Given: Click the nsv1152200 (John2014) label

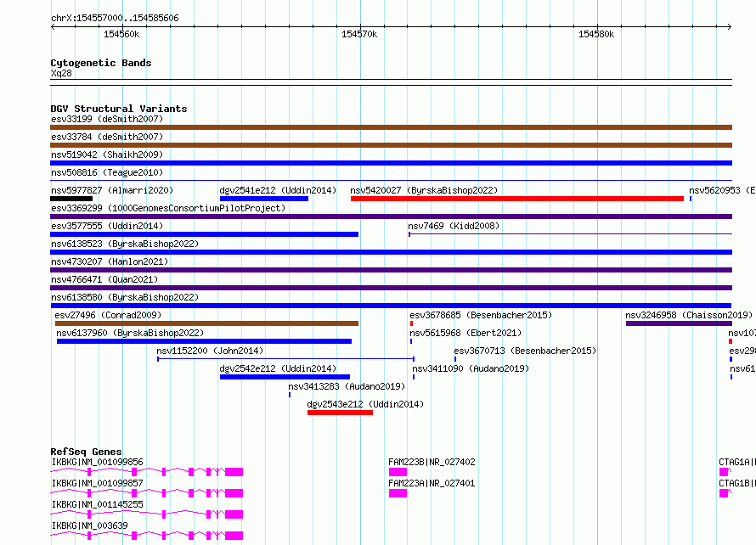Looking at the screenshot, I should (210, 351).
